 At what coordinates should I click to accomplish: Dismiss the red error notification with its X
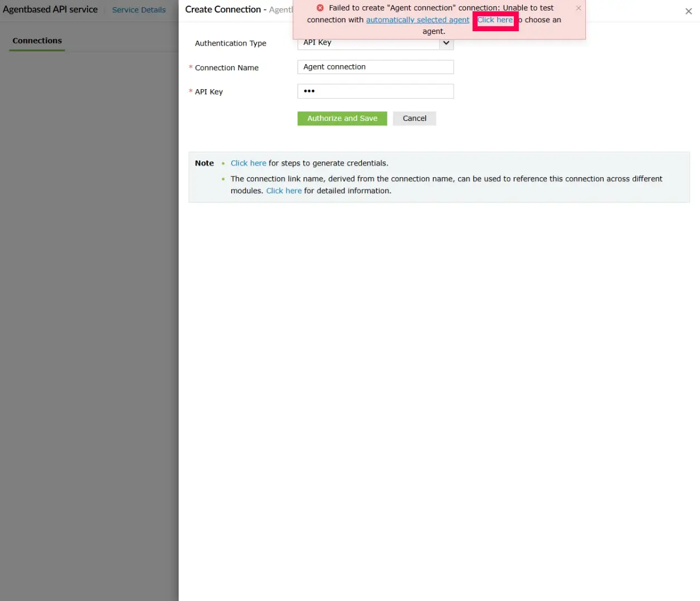(579, 8)
